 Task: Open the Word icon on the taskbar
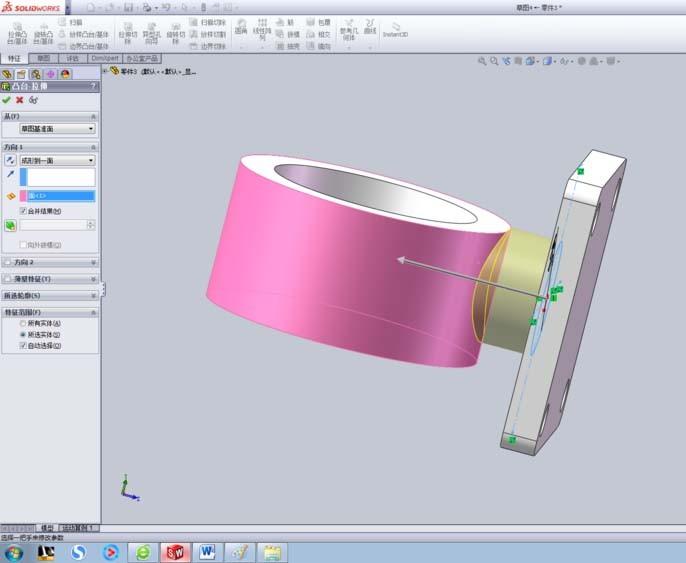click(207, 553)
